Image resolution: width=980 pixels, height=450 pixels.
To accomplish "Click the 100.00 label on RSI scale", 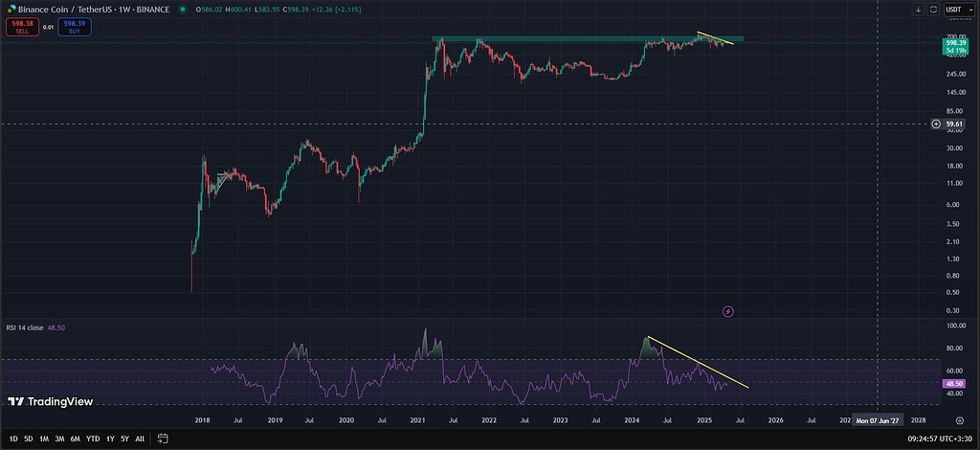I will (x=954, y=326).
